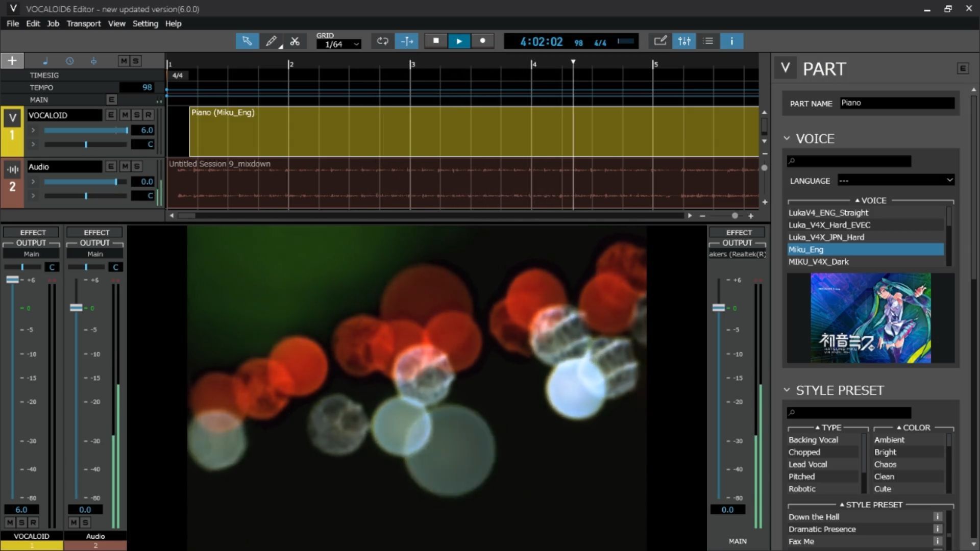Viewport: 980px width, 551px height.
Task: Stop playback
Action: point(436,41)
